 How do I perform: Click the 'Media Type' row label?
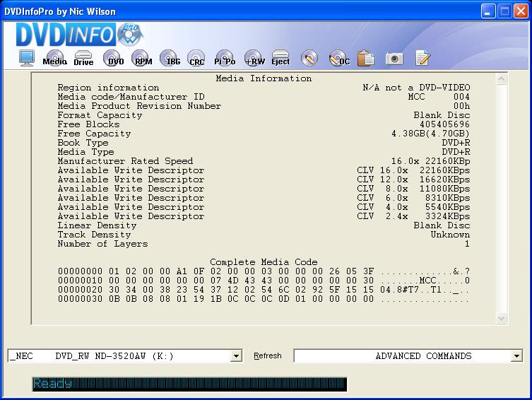click(85, 152)
